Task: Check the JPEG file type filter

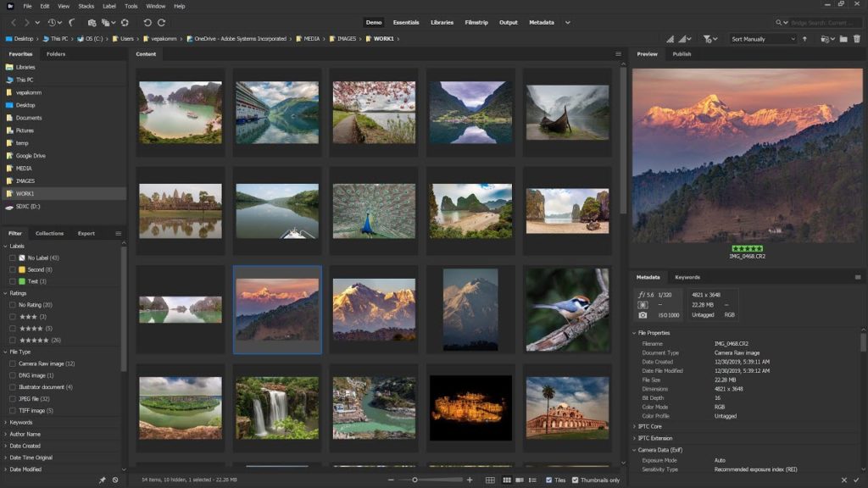Action: [12, 399]
